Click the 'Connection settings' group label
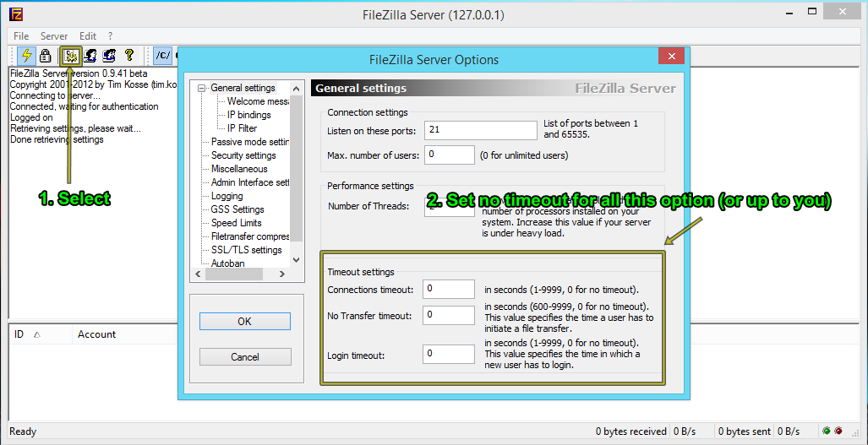Screen dimensions: 868x445 pos(368,112)
